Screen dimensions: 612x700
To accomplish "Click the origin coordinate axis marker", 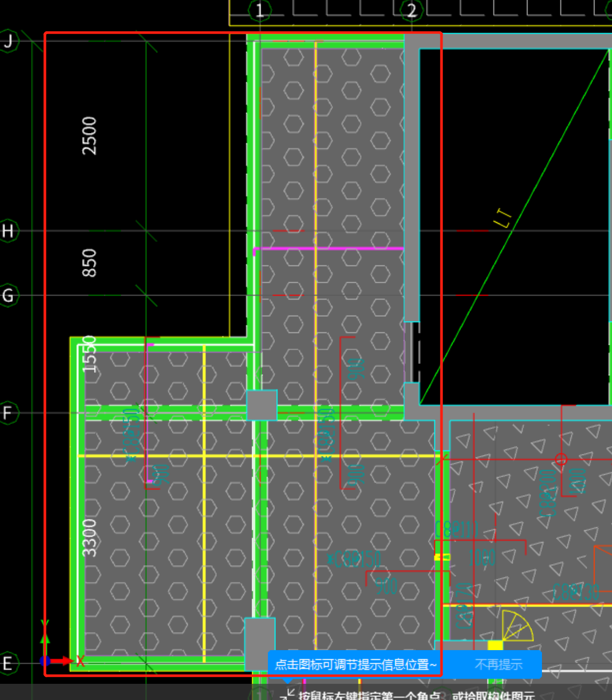I will tap(45, 661).
